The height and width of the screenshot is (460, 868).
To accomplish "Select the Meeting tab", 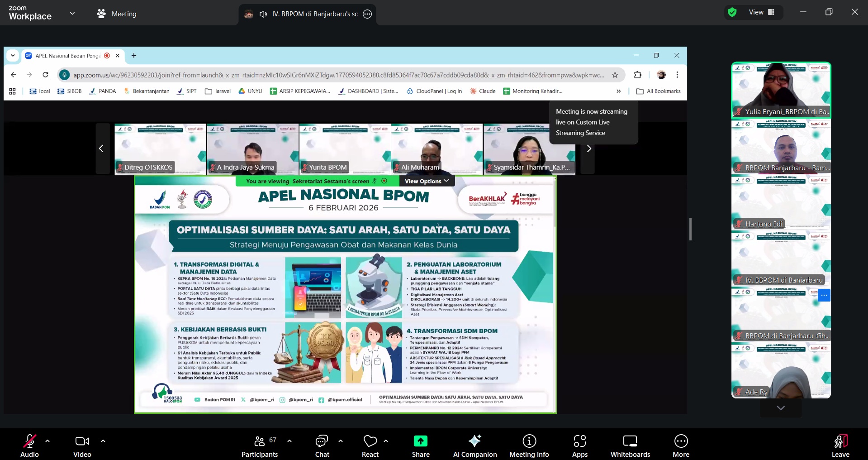I will point(117,14).
